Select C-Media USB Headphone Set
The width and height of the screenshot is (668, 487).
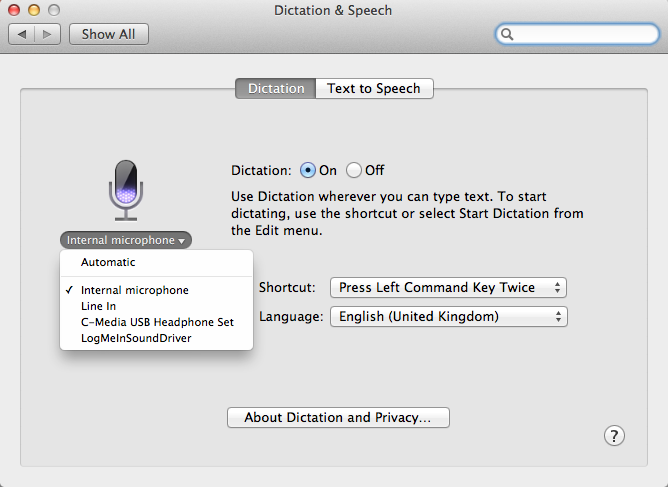point(157,322)
